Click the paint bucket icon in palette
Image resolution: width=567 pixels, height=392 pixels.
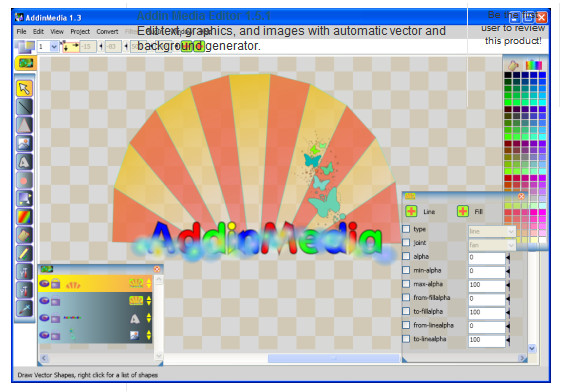tap(513, 65)
